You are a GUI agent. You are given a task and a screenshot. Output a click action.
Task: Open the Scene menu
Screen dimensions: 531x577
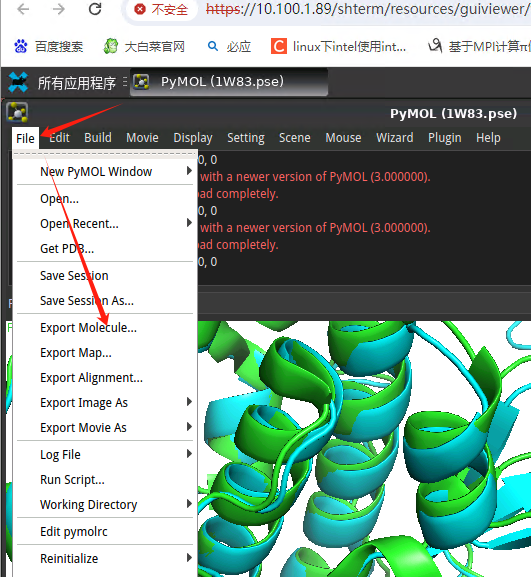pyautogui.click(x=295, y=138)
